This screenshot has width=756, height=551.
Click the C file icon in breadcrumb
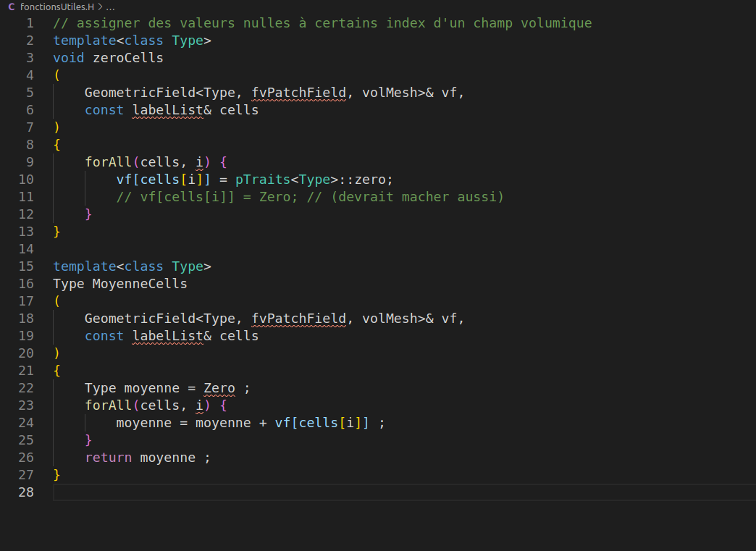pos(12,7)
